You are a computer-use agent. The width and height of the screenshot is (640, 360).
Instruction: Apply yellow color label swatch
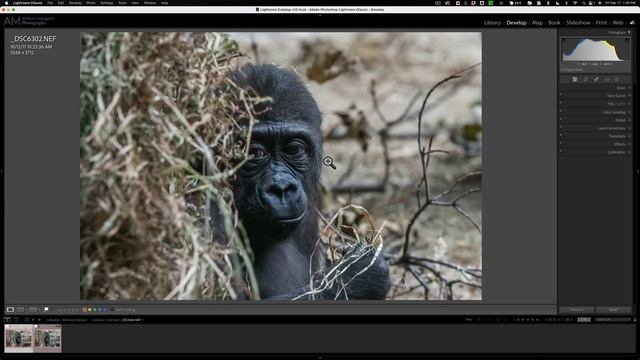(89, 310)
